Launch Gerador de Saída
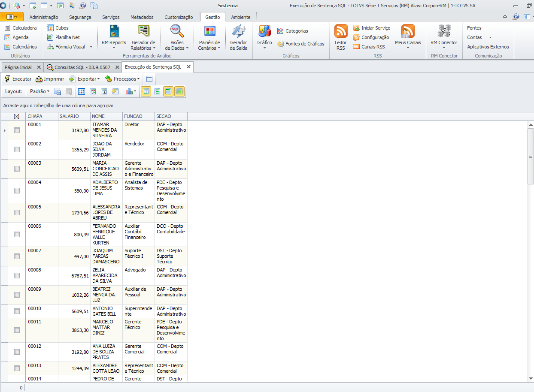534x392 pixels. tap(238, 37)
